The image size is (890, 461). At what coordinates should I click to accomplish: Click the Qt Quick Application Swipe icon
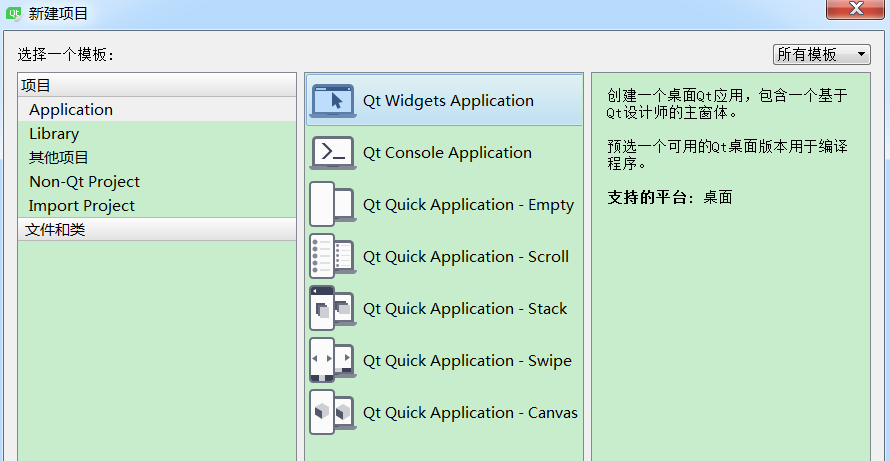point(333,361)
